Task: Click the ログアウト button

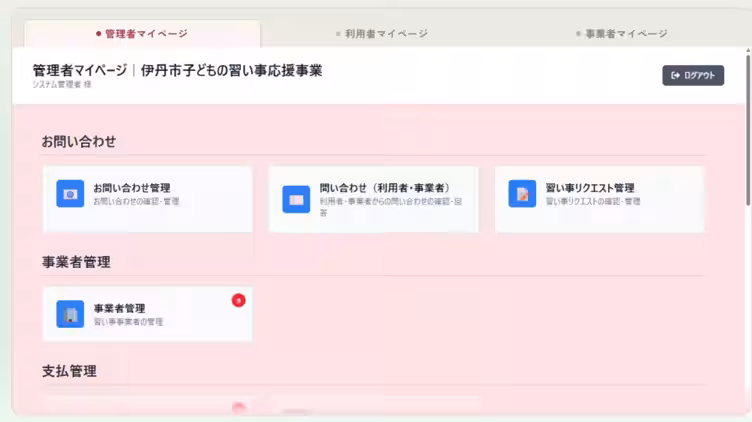Action: [x=693, y=75]
